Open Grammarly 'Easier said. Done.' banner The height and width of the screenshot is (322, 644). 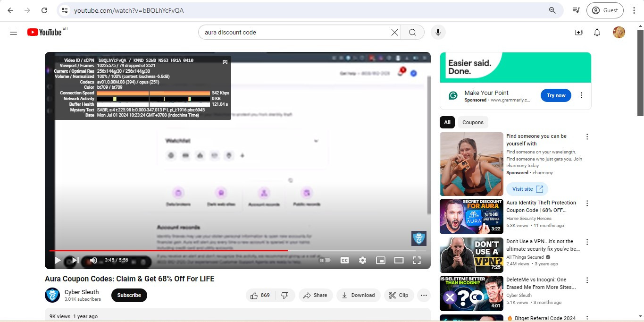[x=516, y=68]
